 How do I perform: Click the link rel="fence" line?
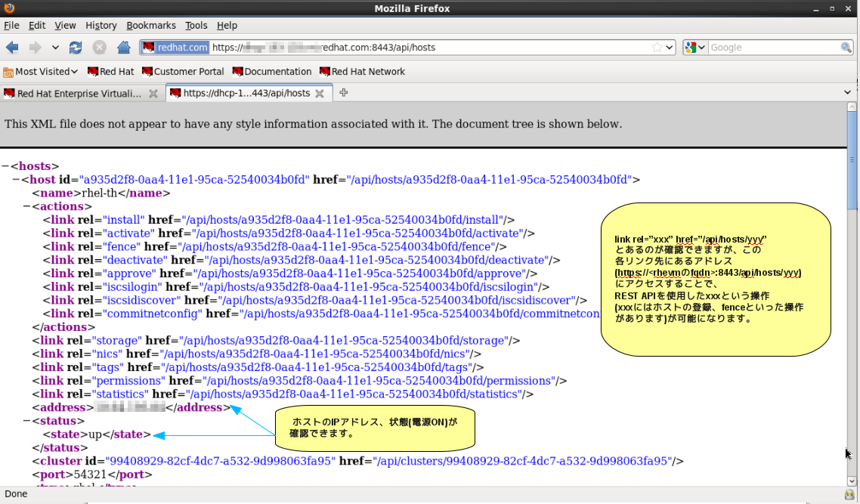(x=275, y=247)
